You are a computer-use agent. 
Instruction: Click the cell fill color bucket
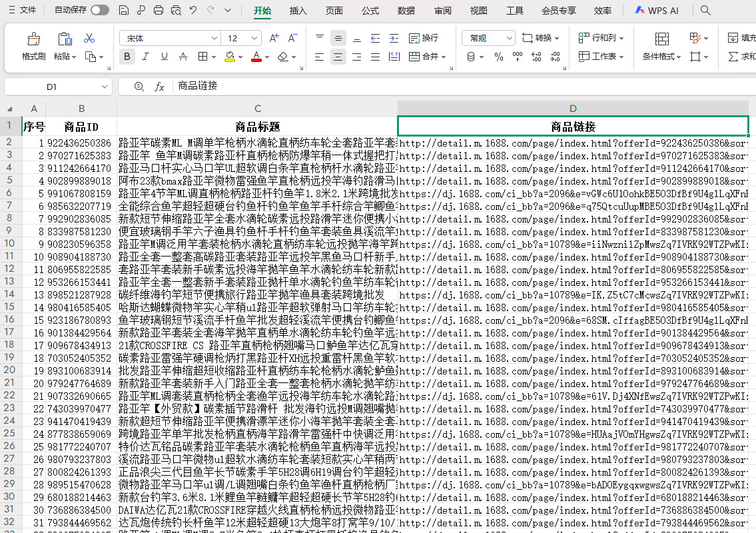(230, 57)
